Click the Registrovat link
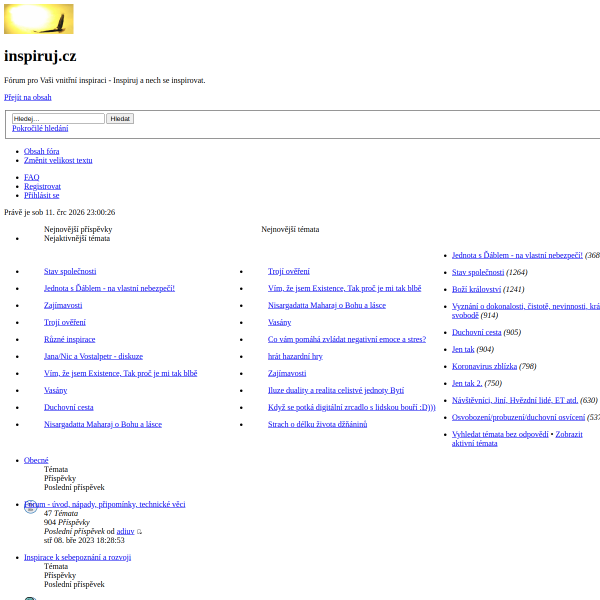Viewport: 600px width, 600px height. [42, 186]
